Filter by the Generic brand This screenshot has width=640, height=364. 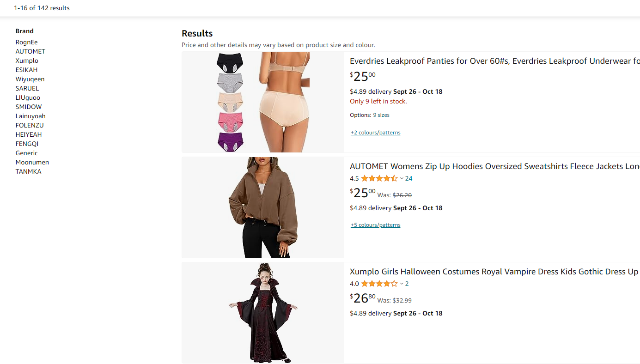tap(26, 153)
